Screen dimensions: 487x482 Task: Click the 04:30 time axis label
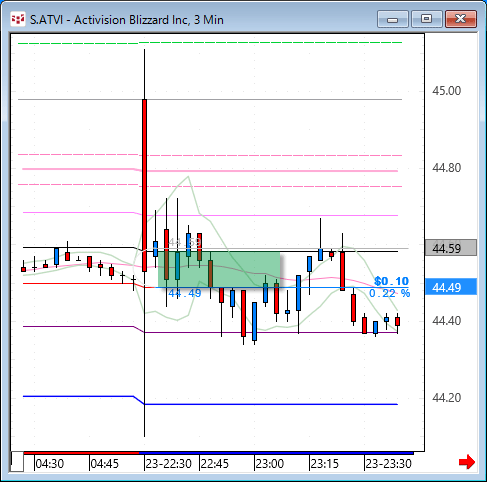point(50,464)
